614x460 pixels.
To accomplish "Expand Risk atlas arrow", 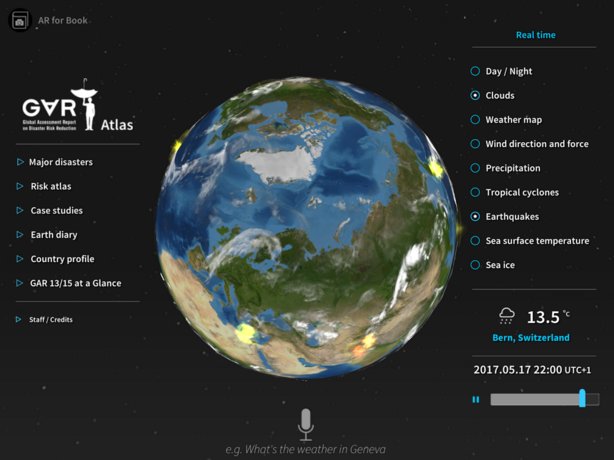I will (x=20, y=186).
